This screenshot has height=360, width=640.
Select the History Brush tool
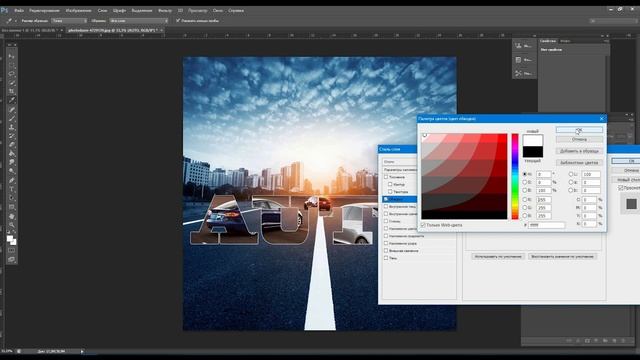11,136
